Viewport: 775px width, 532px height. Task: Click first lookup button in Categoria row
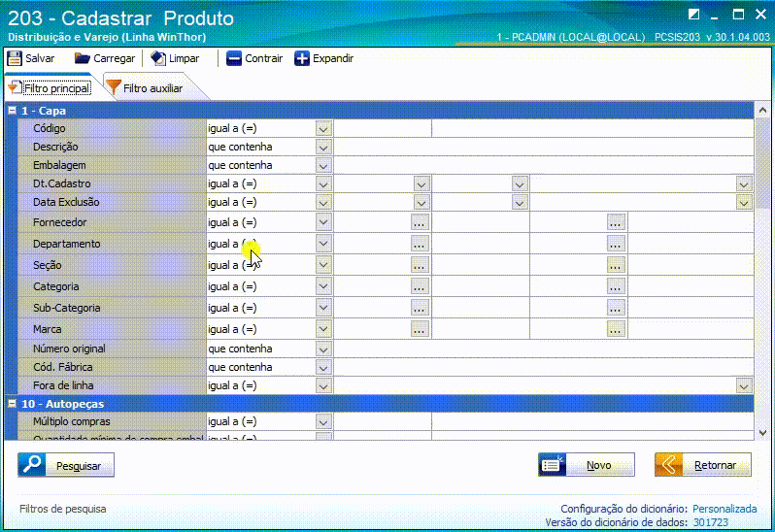click(x=420, y=286)
